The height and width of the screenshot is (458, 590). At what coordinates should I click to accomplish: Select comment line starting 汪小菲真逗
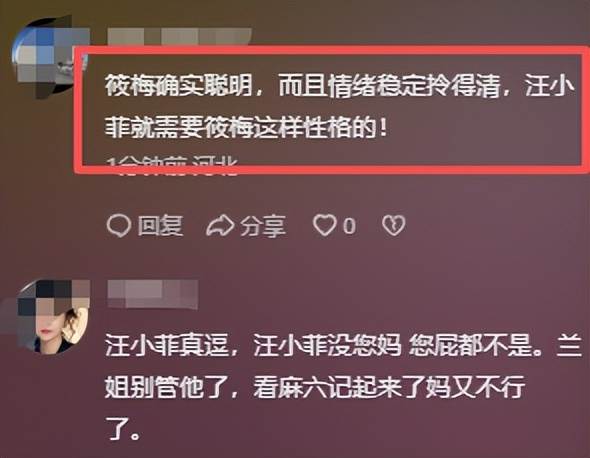(x=343, y=345)
